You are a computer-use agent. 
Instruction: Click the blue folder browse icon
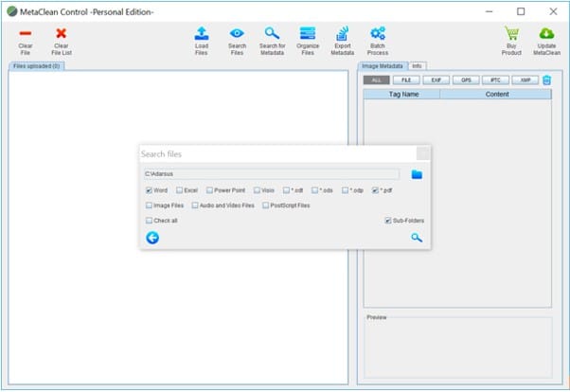[417, 174]
